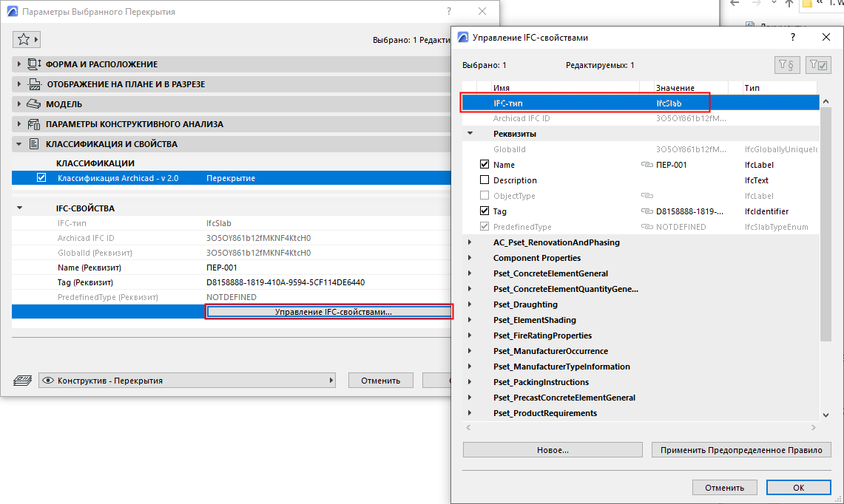The height and width of the screenshot is (504, 844).
Task: Collapse the Реквизиты group arrow
Action: click(x=470, y=134)
